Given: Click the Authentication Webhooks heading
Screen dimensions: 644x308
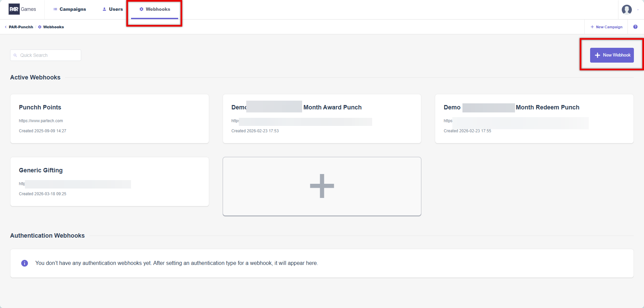Looking at the screenshot, I should tap(47, 236).
